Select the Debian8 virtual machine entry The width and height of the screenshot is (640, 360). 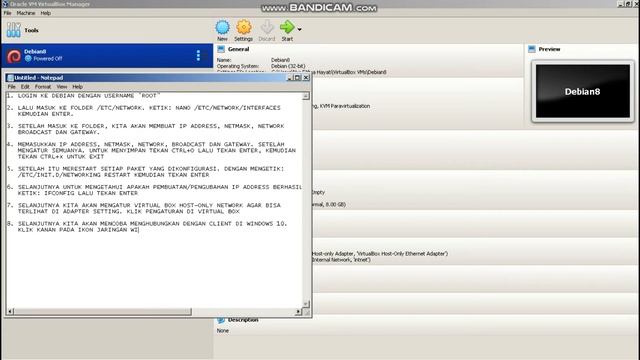pos(107,56)
